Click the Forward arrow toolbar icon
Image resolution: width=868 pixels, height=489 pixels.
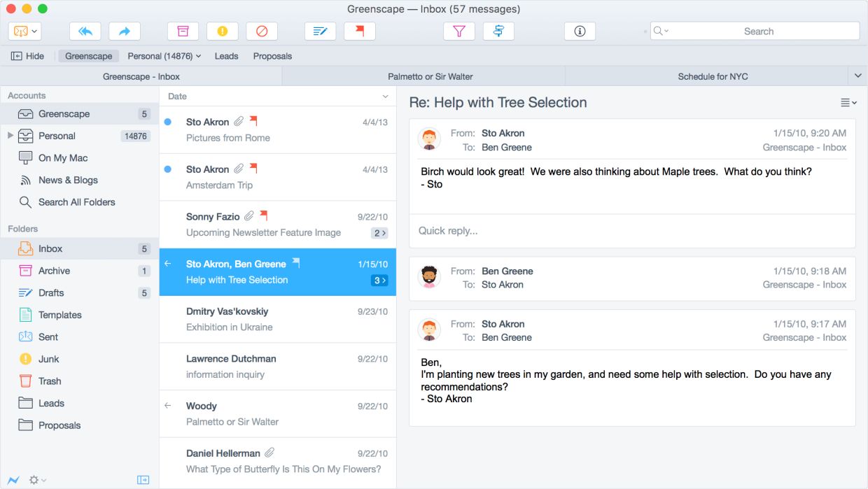coord(125,31)
